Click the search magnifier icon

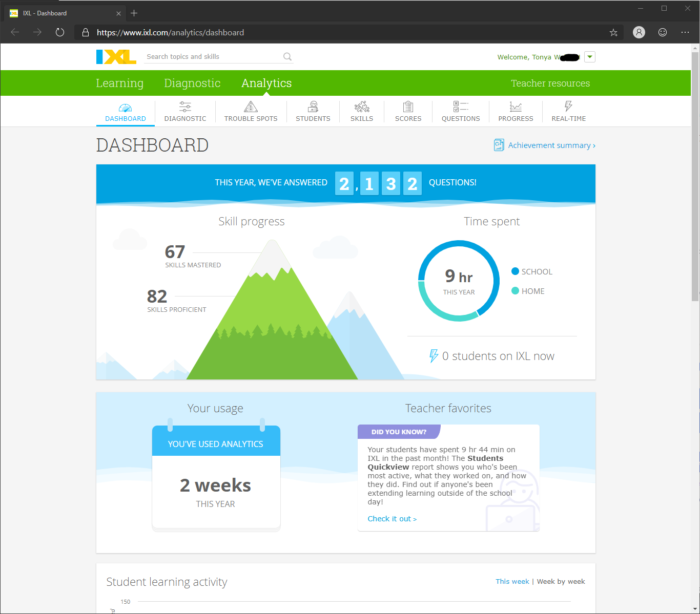coord(287,57)
